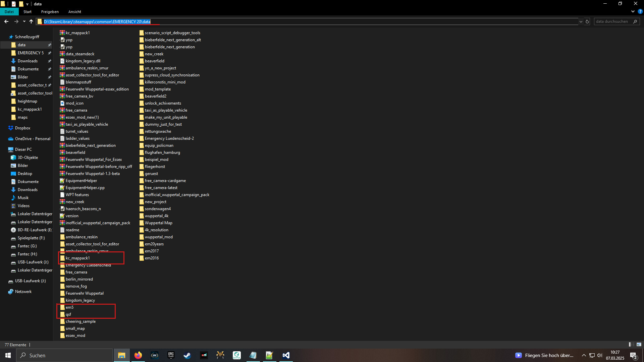Refresh the current folder view
644x362 pixels.
point(587,21)
